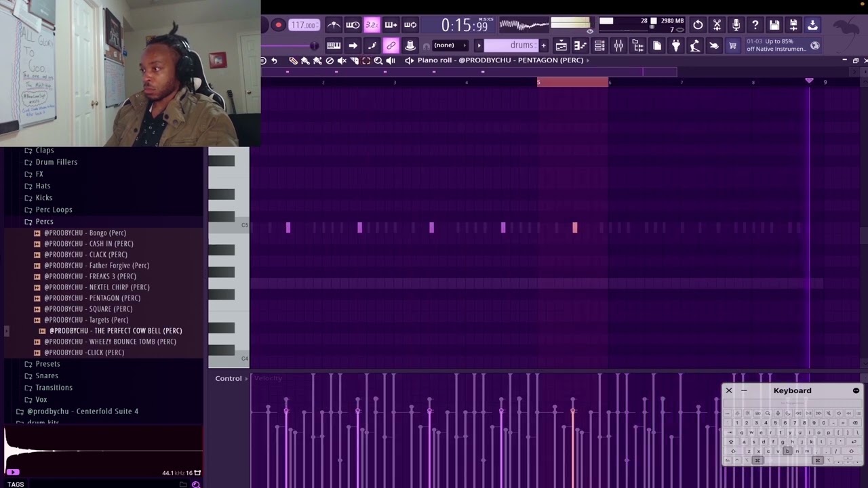Toggle the countdown before recording (3.2.1)
Viewport: 868px width, 488px height.
[x=372, y=25]
